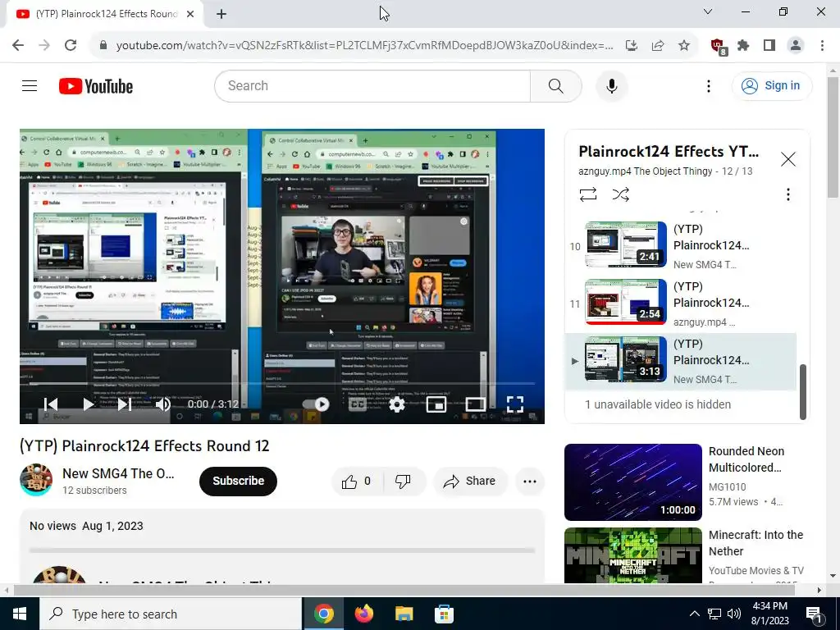Viewport: 840px width, 630px height.
Task: Click the search magnifier button
Action: click(555, 85)
